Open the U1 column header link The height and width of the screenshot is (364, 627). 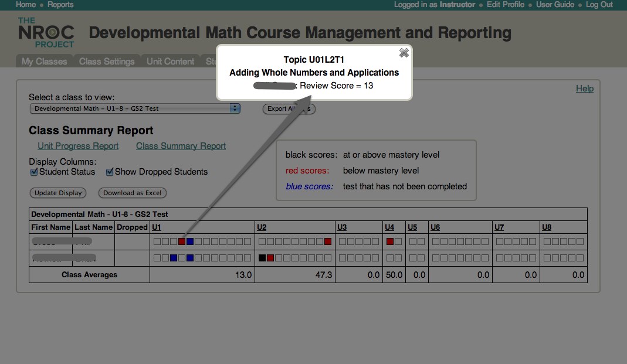coord(157,227)
